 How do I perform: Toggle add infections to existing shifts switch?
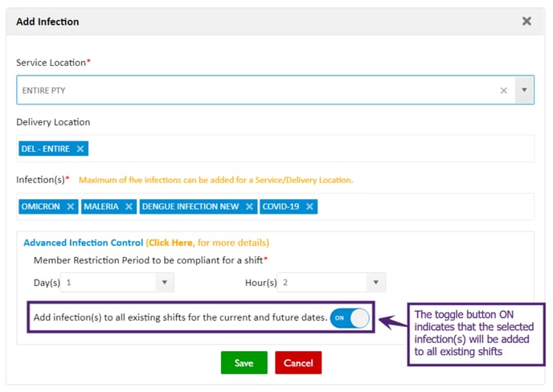point(349,318)
